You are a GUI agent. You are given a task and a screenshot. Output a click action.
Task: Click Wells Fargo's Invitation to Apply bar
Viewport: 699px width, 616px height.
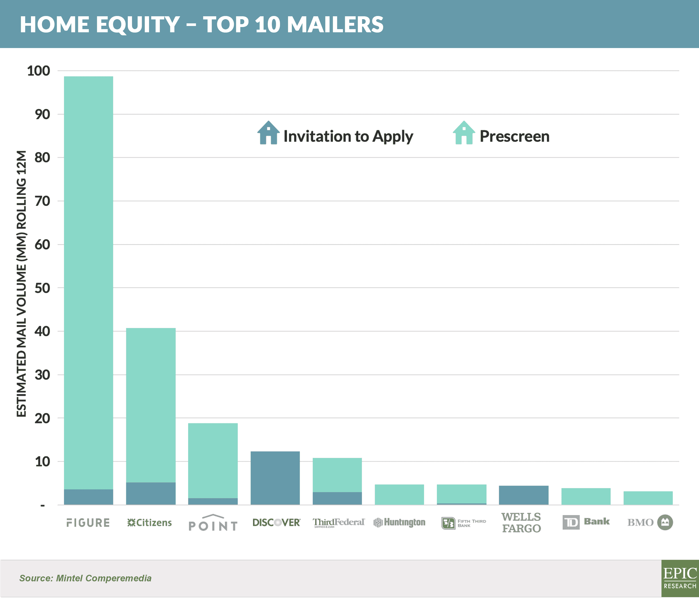pyautogui.click(x=523, y=495)
